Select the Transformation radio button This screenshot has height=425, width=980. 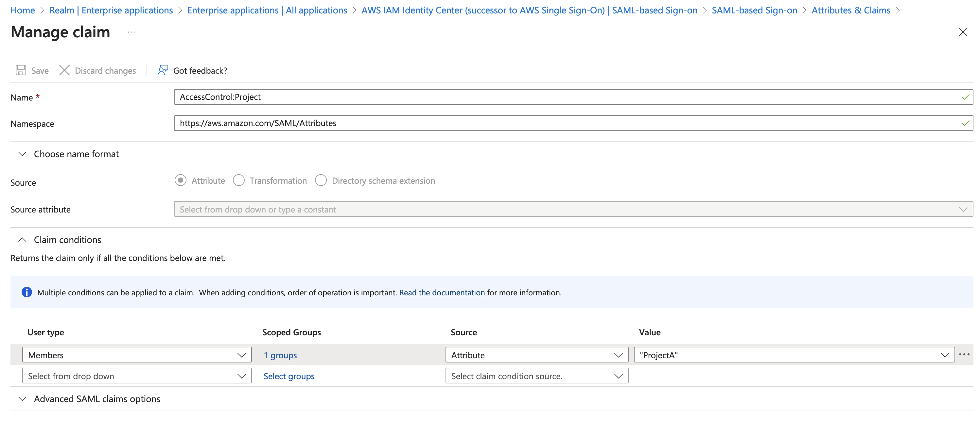239,180
